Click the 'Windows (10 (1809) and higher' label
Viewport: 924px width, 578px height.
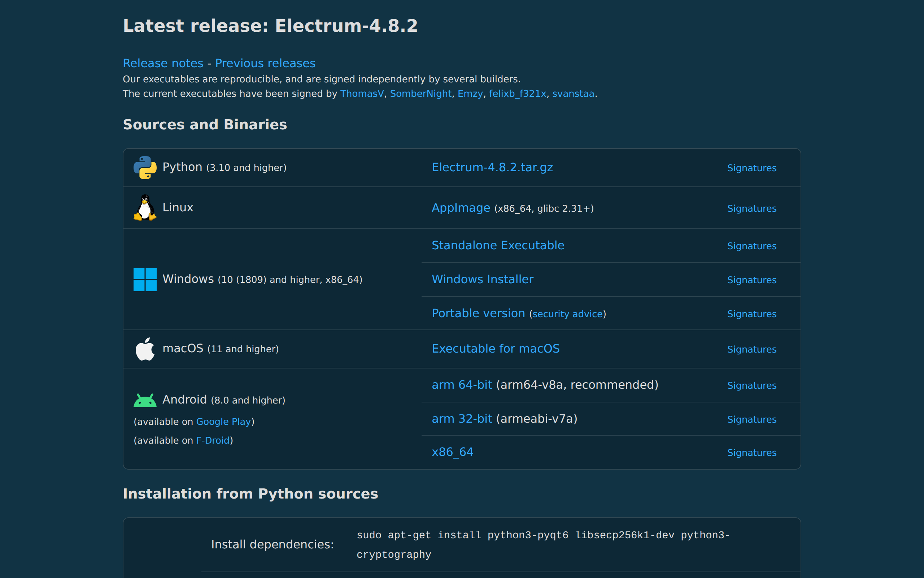click(x=262, y=280)
